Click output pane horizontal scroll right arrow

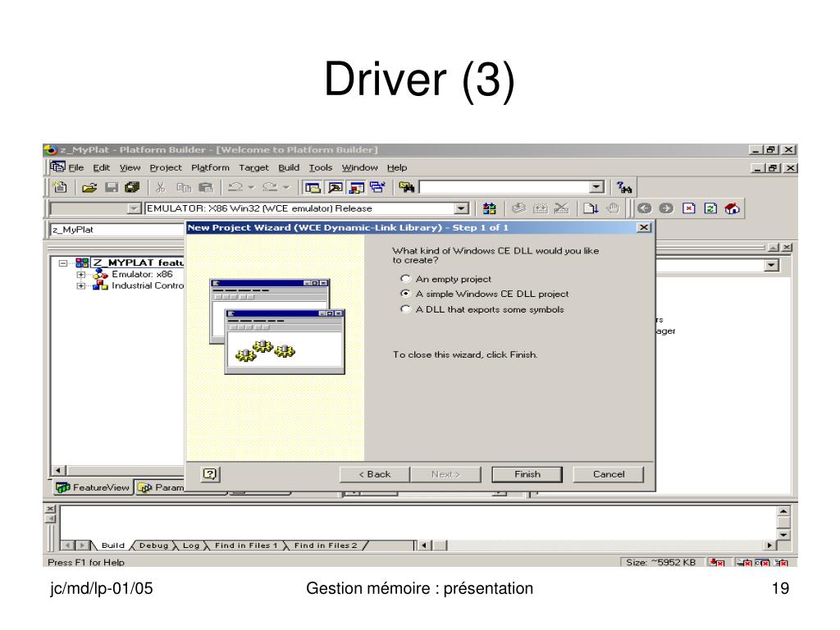[x=769, y=546]
